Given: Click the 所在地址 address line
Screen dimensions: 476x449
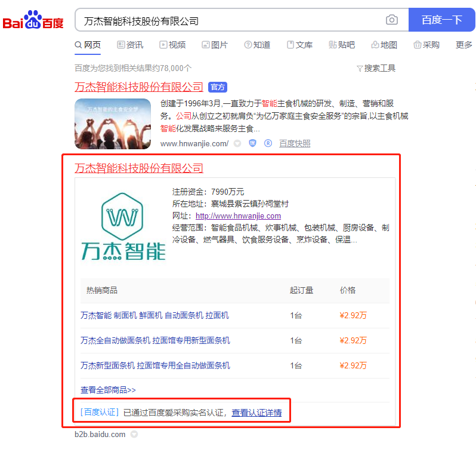Looking at the screenshot, I should [x=230, y=204].
